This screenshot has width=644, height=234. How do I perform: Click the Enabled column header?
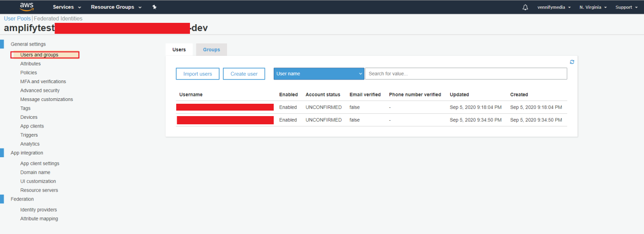click(x=288, y=95)
